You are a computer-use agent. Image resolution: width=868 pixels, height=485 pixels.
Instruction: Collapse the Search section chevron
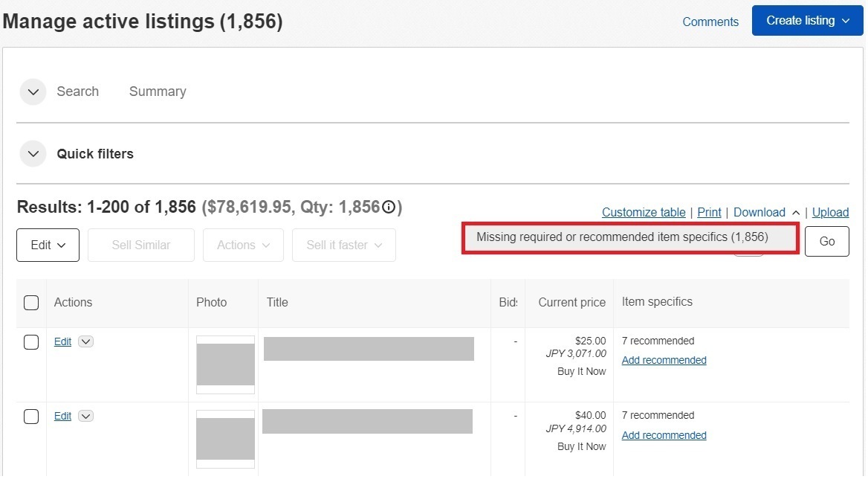pyautogui.click(x=33, y=92)
